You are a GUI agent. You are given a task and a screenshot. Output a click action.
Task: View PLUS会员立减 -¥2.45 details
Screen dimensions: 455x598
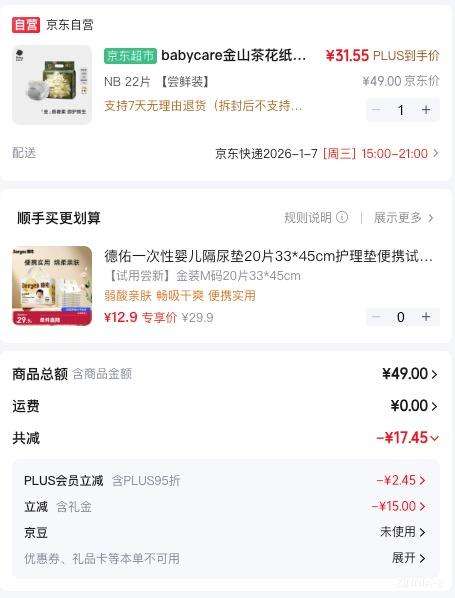tap(401, 480)
